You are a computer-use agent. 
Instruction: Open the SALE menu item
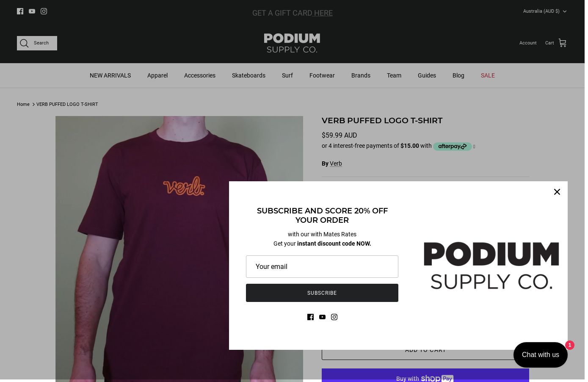point(488,75)
